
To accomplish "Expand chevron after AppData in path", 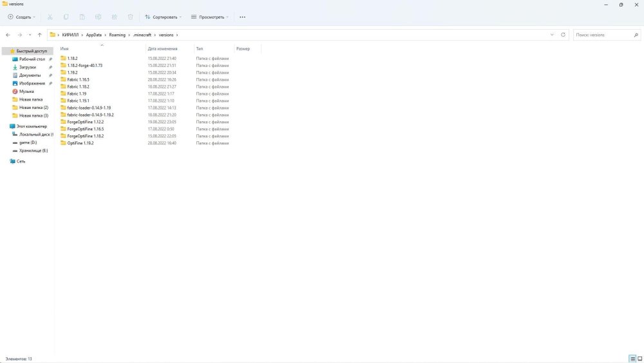I will (105, 35).
